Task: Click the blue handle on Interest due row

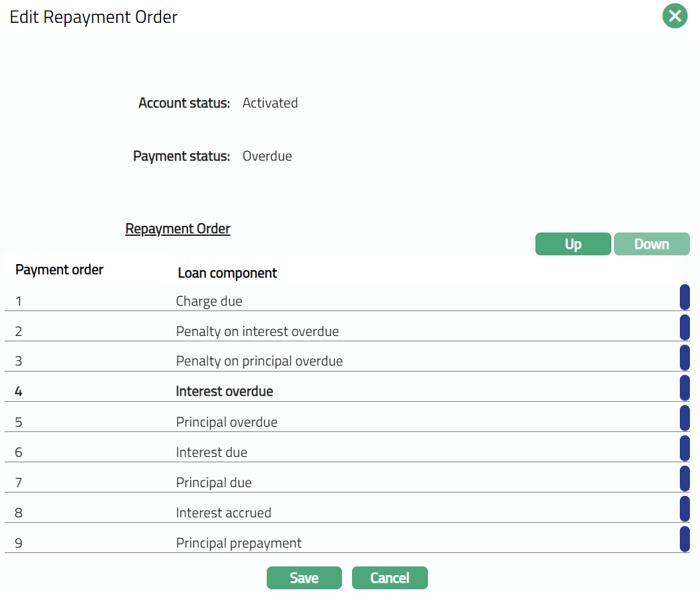Action: 685,448
